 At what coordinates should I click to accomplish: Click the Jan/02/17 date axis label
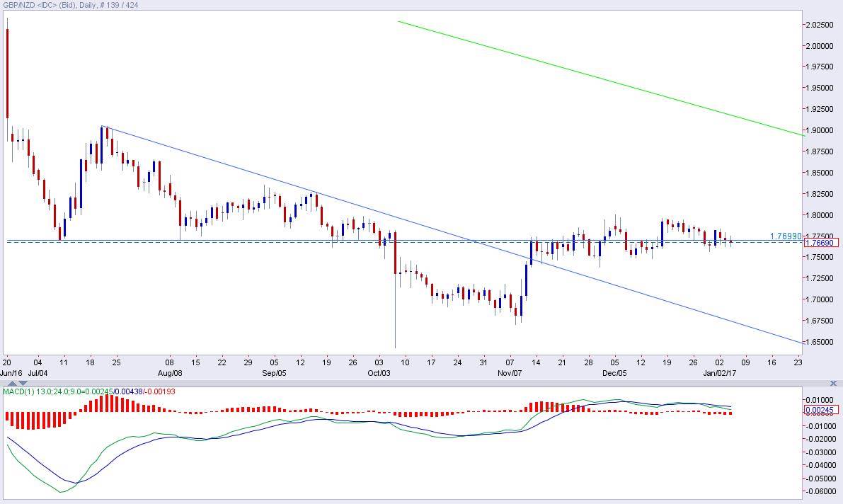click(720, 373)
